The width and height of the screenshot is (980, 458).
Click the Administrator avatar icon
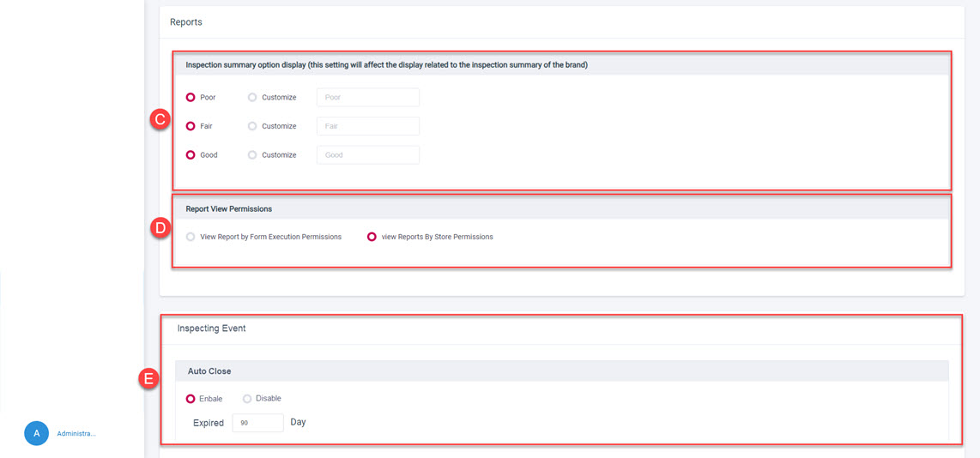pos(36,434)
